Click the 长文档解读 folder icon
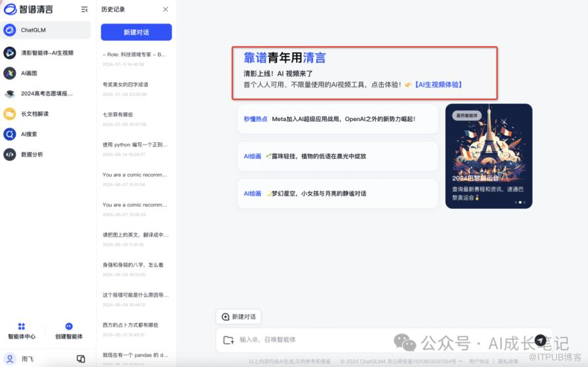 pos(10,114)
